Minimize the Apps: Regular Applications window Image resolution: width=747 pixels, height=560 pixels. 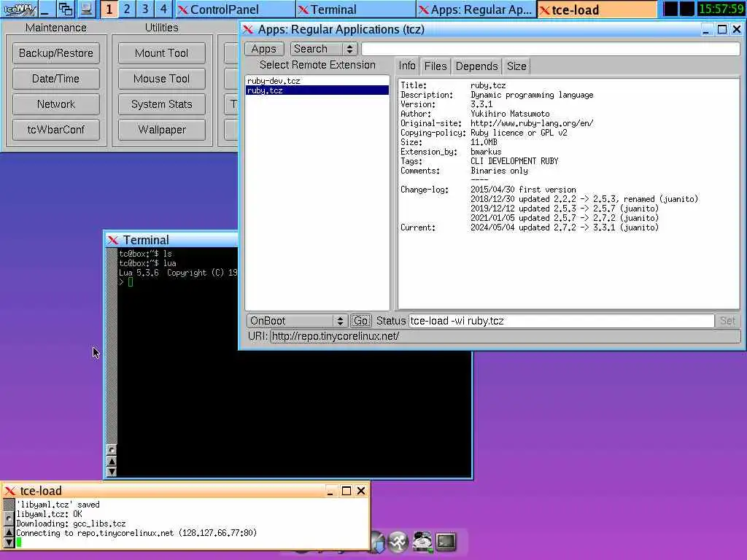coord(706,29)
